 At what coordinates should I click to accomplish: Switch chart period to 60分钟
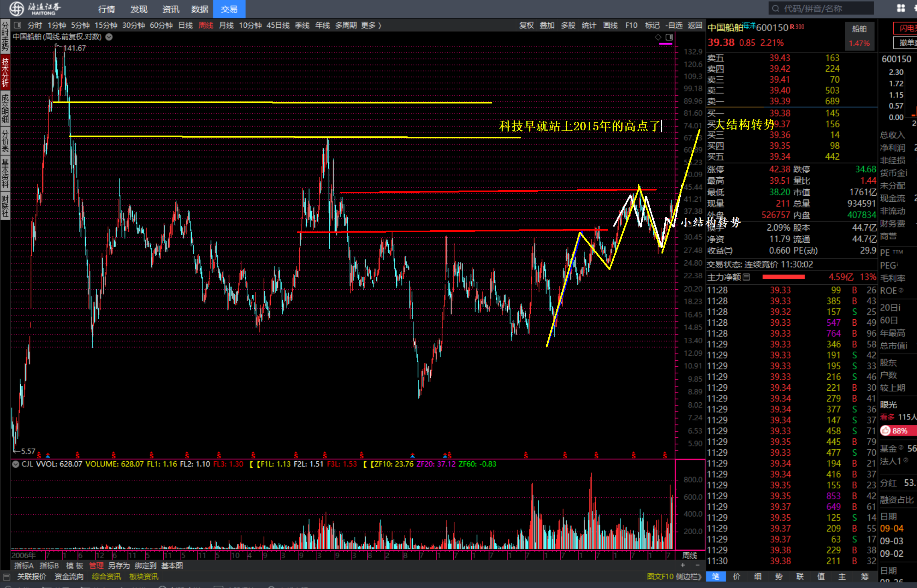click(x=161, y=25)
